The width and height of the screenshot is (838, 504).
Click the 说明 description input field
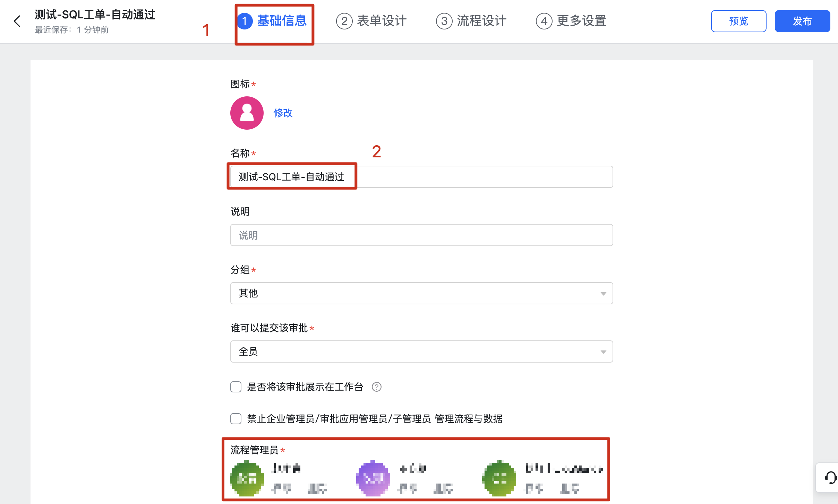[421, 235]
